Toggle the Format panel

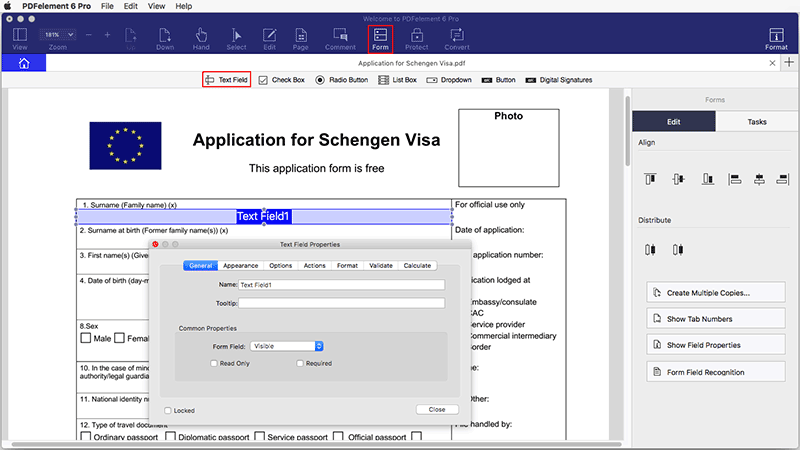tap(776, 39)
